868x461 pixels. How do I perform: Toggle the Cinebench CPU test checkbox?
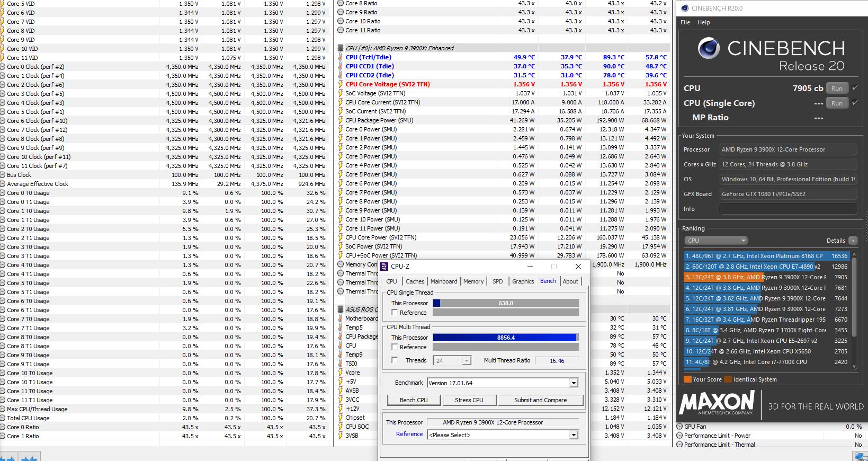point(855,88)
